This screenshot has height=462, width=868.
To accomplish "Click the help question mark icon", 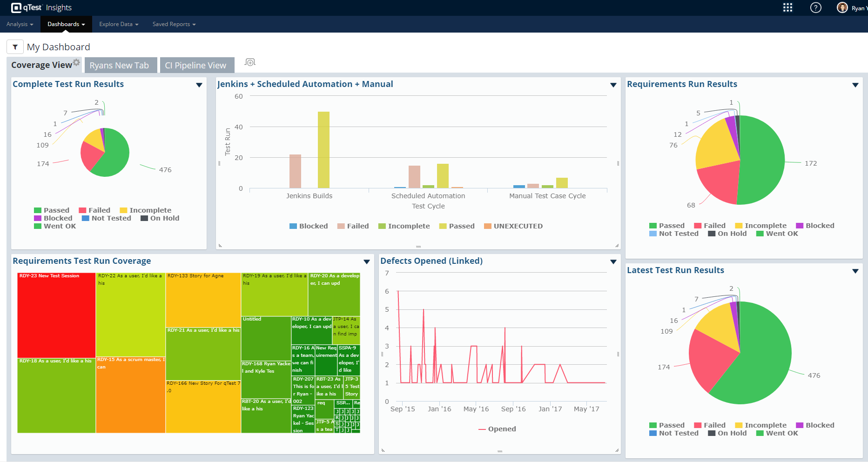I will pos(815,7).
